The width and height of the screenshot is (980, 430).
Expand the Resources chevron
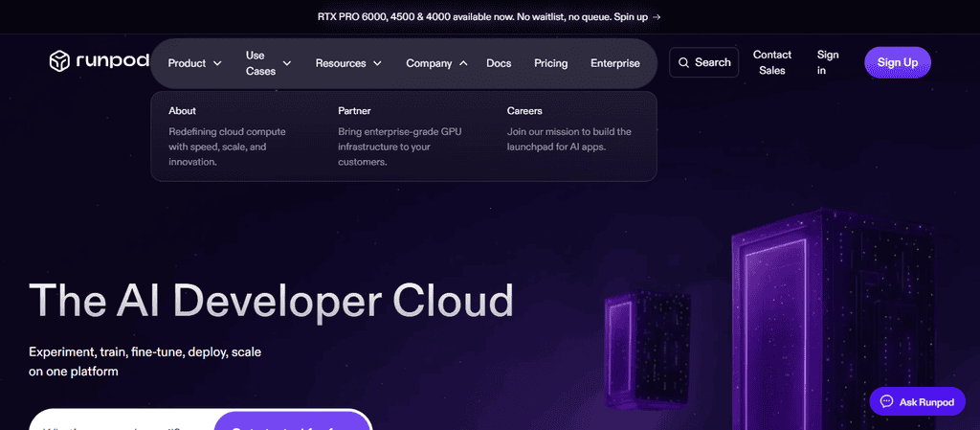pyautogui.click(x=377, y=63)
